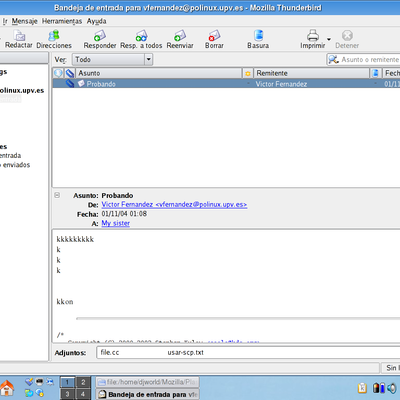
Task: Click the Responder reply button
Action: (100, 39)
